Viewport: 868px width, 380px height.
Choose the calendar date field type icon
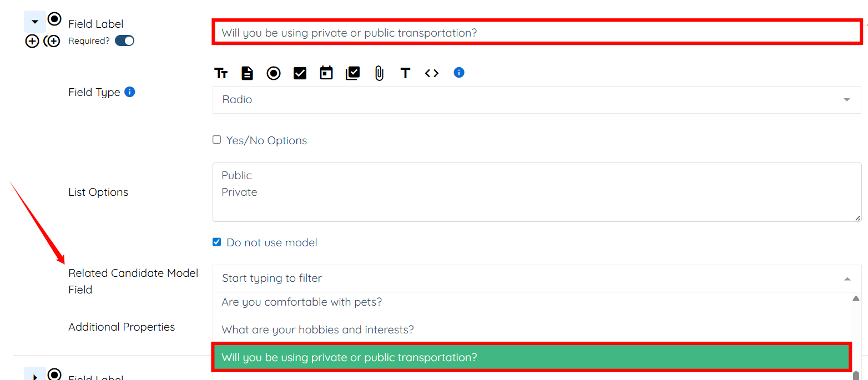click(326, 73)
